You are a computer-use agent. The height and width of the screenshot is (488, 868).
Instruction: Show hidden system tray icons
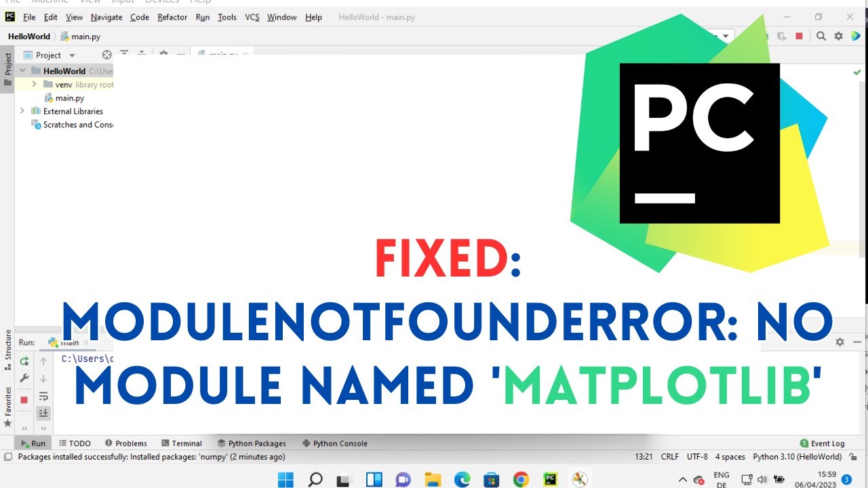tap(683, 479)
